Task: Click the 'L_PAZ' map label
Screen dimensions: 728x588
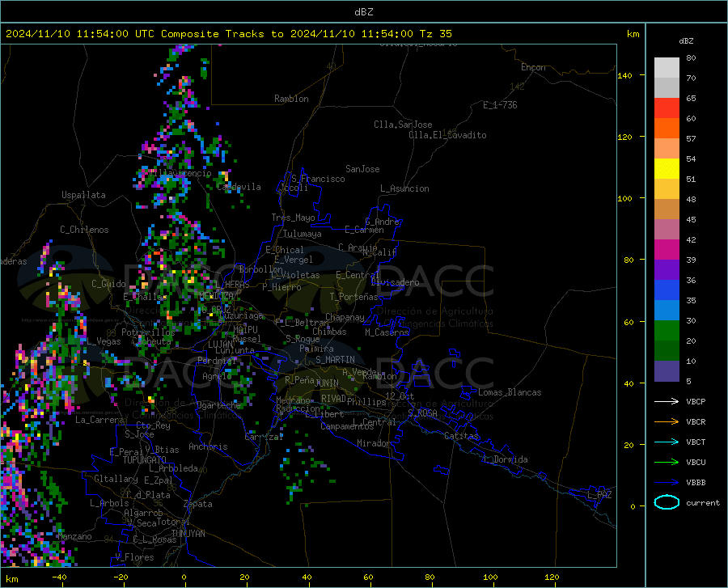Action: [599, 495]
